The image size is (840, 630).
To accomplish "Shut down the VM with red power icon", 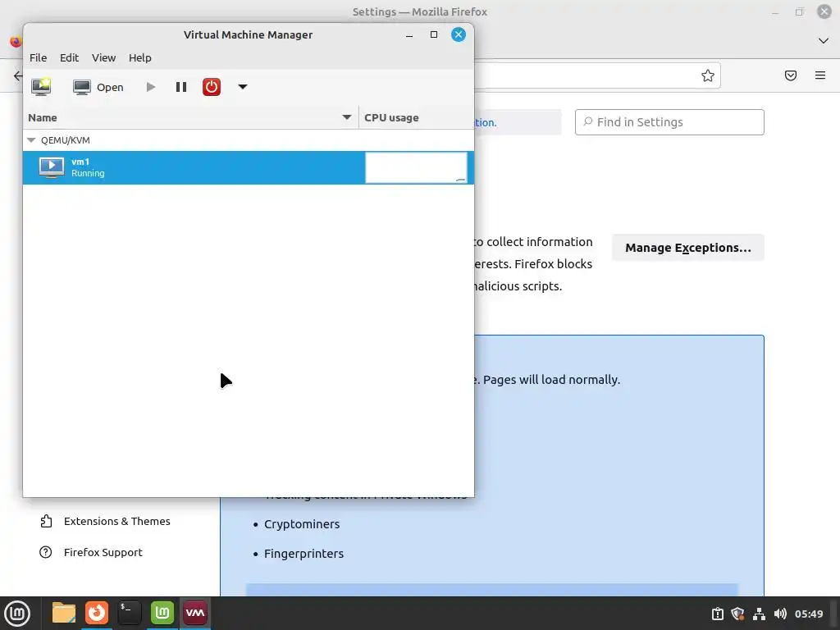I will point(212,87).
